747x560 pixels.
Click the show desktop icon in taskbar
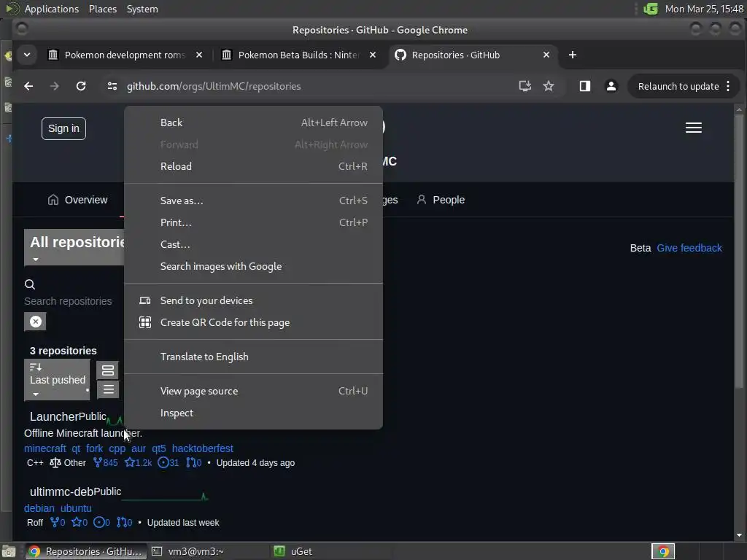[9, 551]
